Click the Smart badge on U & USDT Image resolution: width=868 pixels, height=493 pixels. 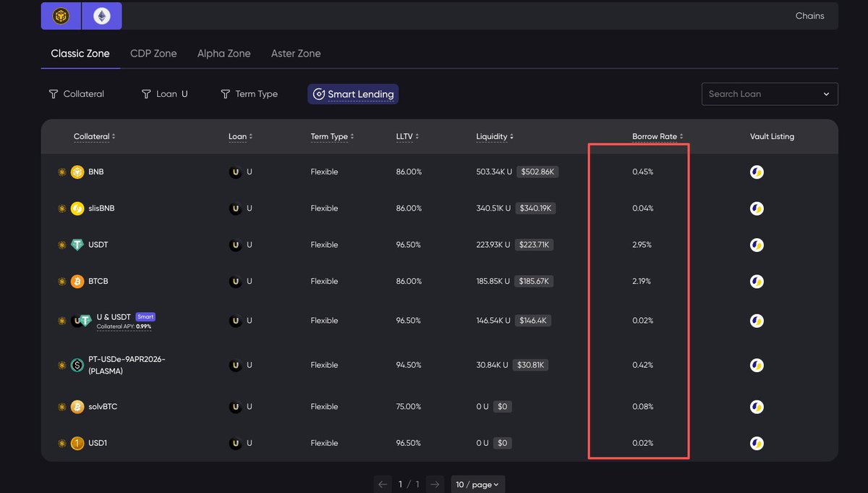pos(145,317)
